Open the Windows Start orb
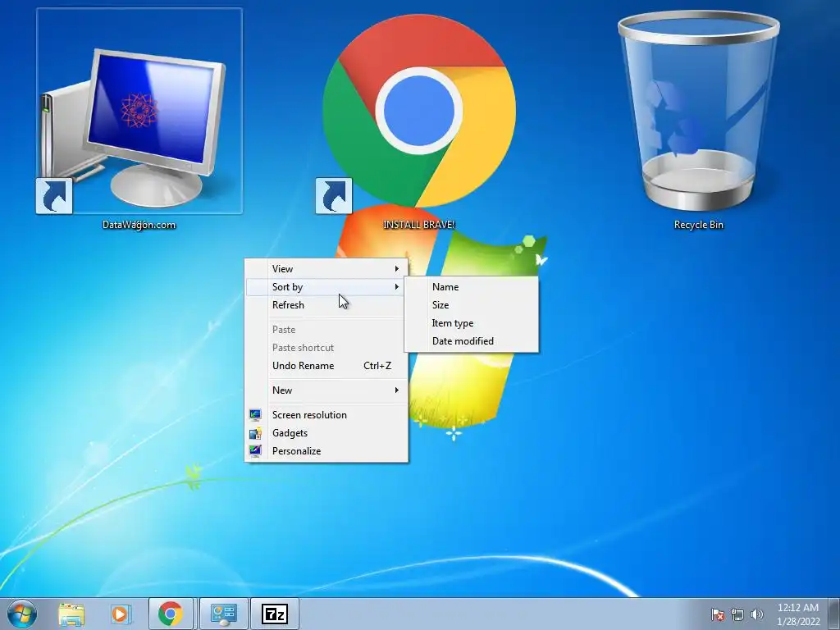 tap(22, 614)
